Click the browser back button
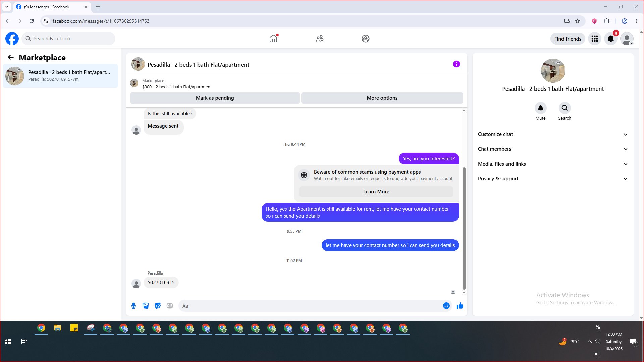Viewport: 644px width, 362px height. (7, 21)
